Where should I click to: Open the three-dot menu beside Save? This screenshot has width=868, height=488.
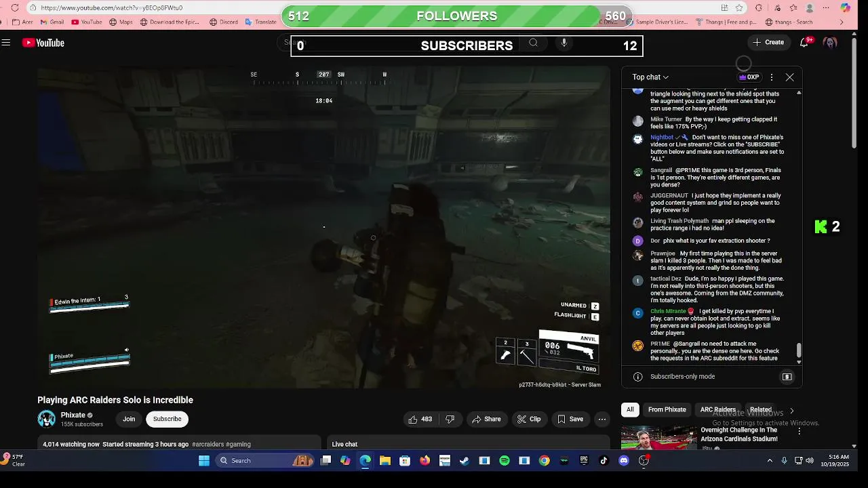point(601,419)
